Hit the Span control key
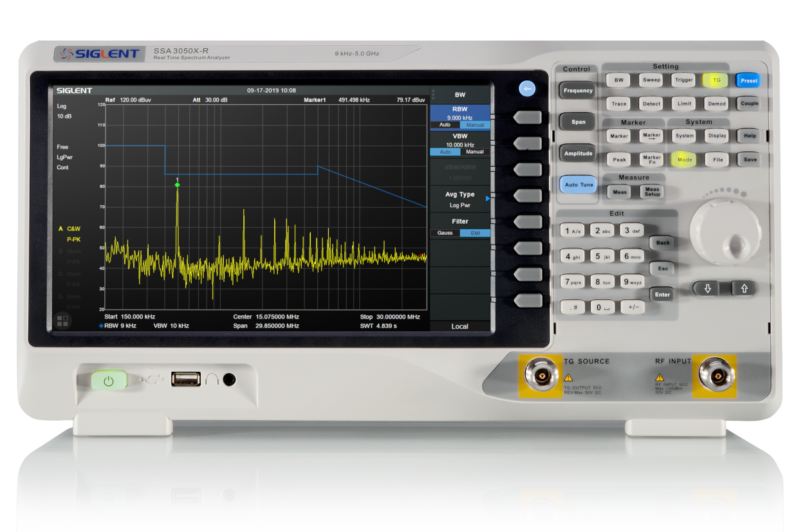Viewport: 798px width, 532px height. point(578,122)
